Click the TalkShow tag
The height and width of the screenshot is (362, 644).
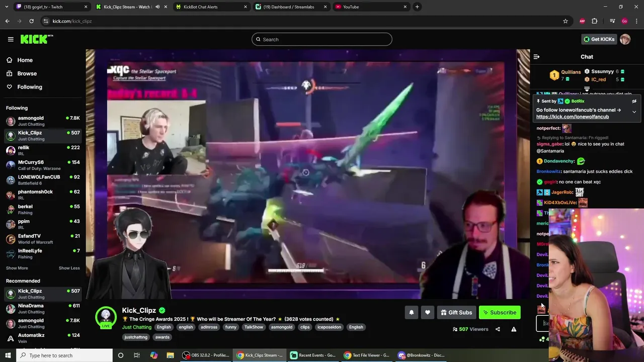(254, 327)
